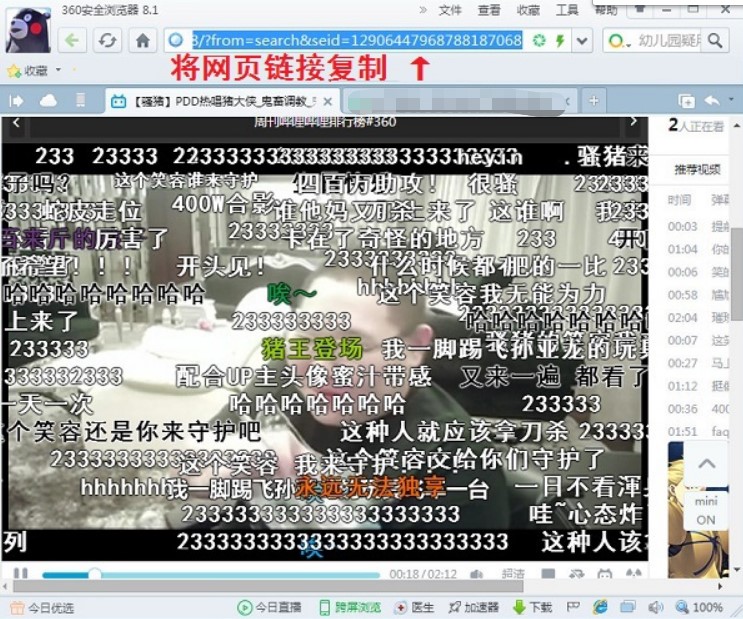Select the 01:04 danmaku row
This screenshot has height=619, width=743.
click(698, 249)
